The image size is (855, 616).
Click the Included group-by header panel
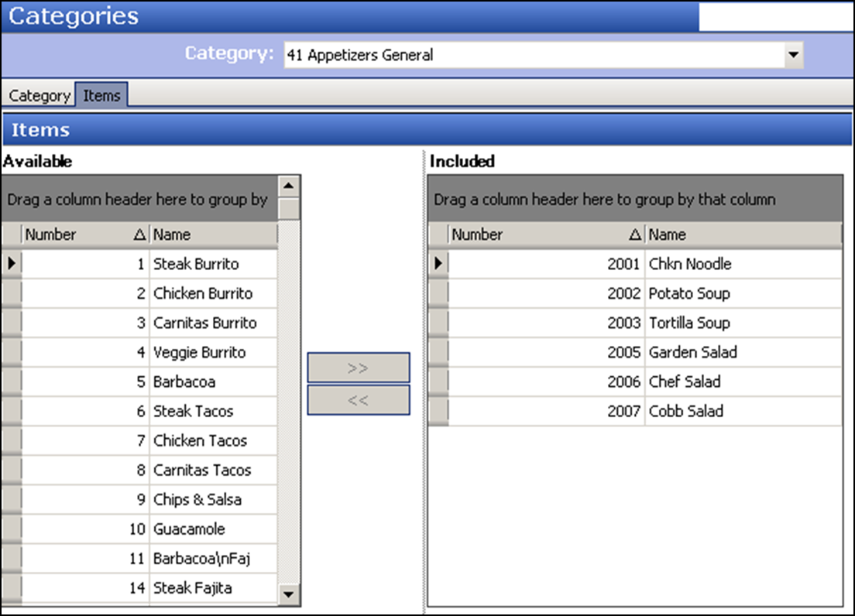click(635, 200)
